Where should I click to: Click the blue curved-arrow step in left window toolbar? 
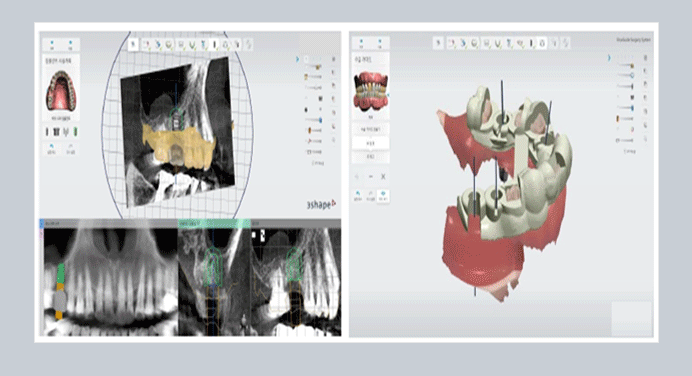[158, 44]
